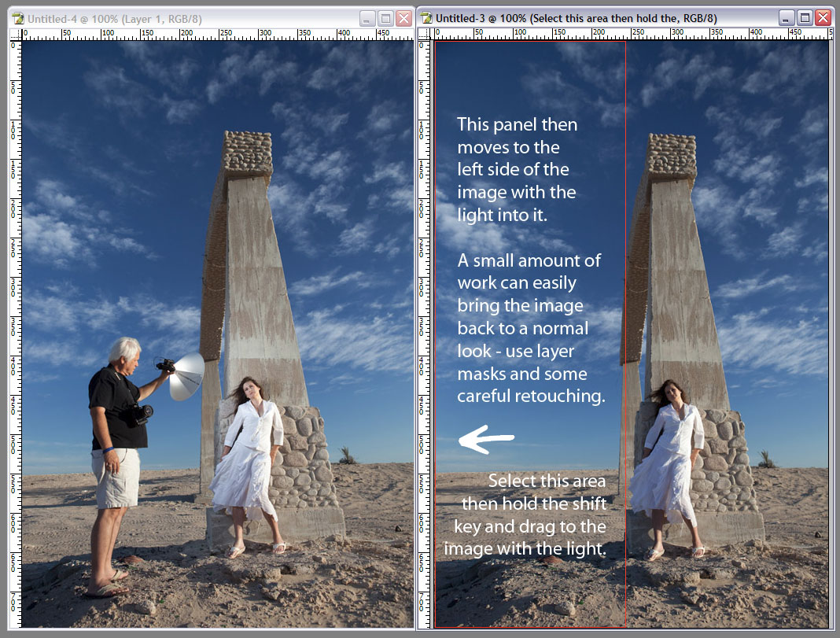Close the Untitled-3 document window

pyautogui.click(x=823, y=18)
